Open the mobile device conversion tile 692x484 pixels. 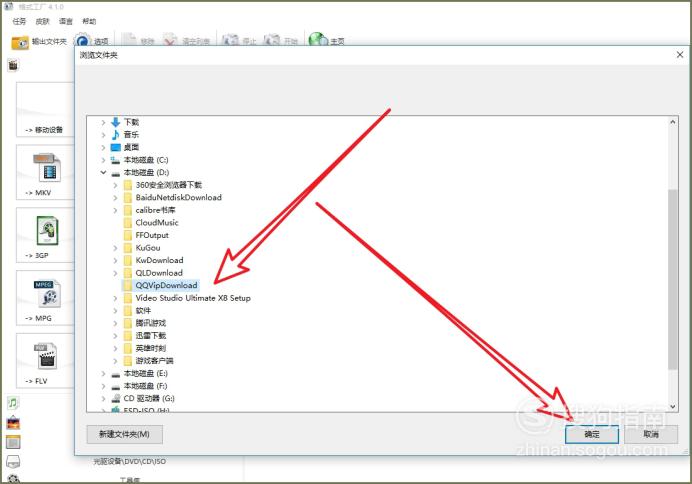(x=45, y=109)
